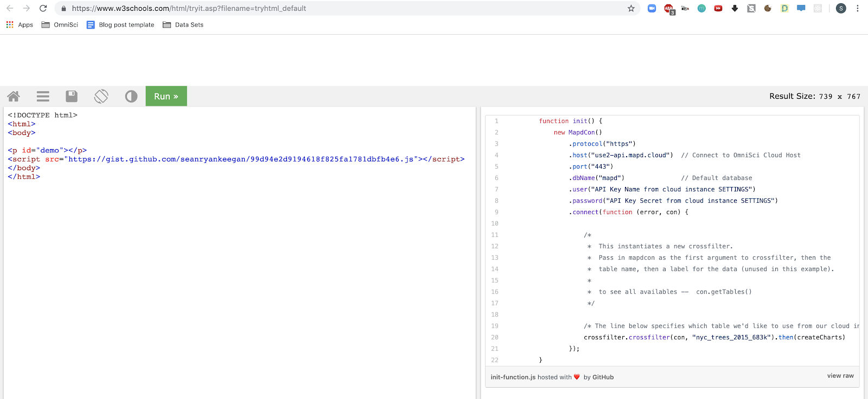This screenshot has width=868, height=399.
Task: Click the crossfilter.crossfilter code line
Action: 714,337
